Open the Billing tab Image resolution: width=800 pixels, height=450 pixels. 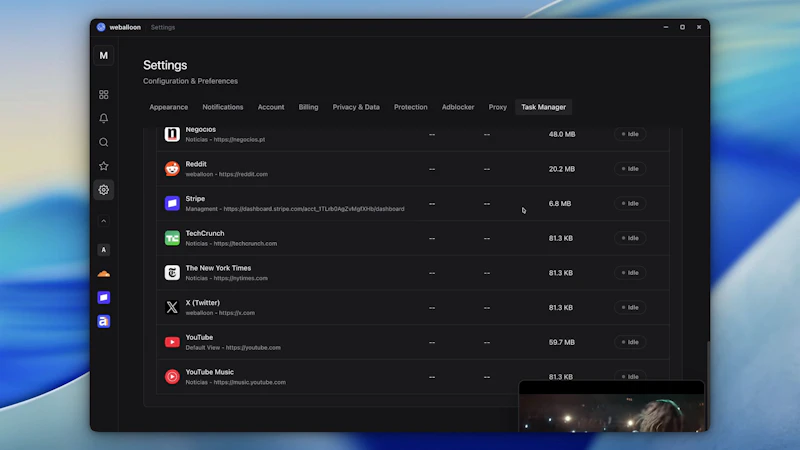click(308, 107)
